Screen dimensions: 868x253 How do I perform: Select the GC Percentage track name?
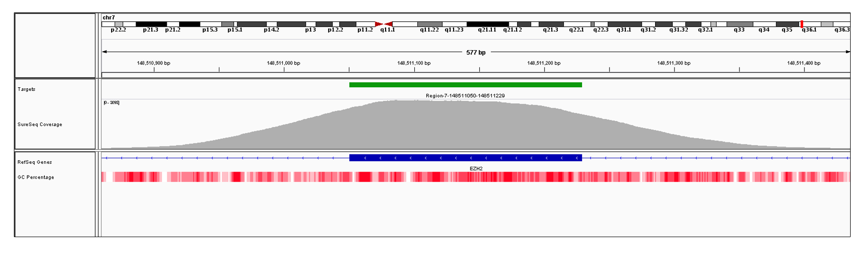(x=36, y=177)
